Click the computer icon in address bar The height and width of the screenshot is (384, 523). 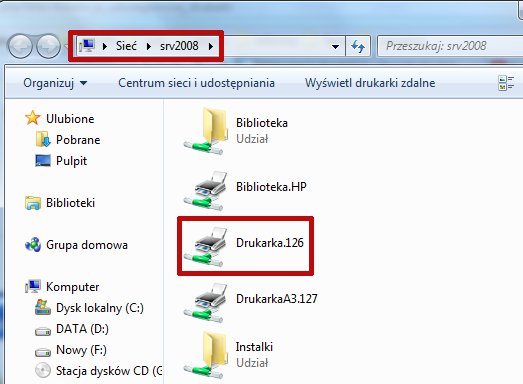87,46
